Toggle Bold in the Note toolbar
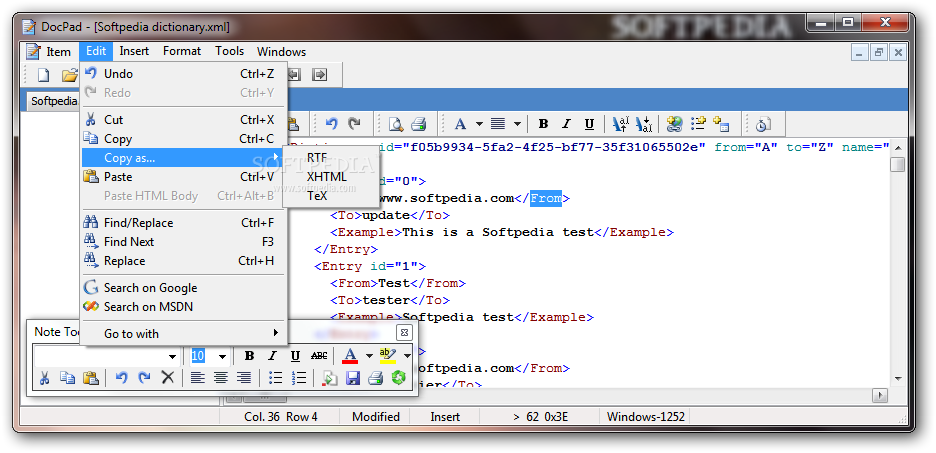Image resolution: width=936 pixels, height=453 pixels. pos(250,356)
